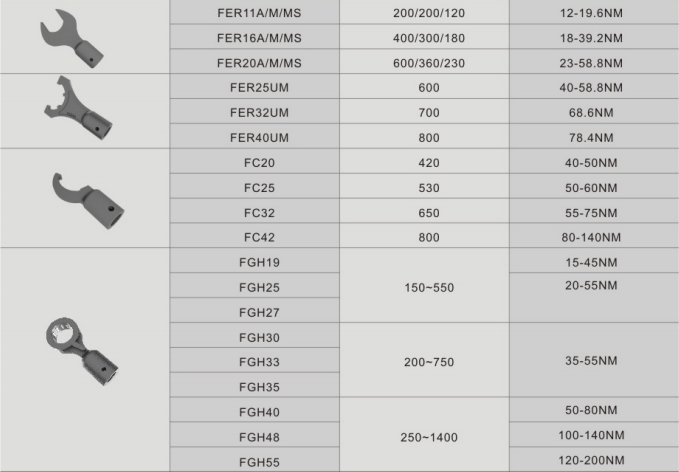679x472 pixels.
Task: Click the 12-19.6NM torque value
Action: pyautogui.click(x=594, y=13)
